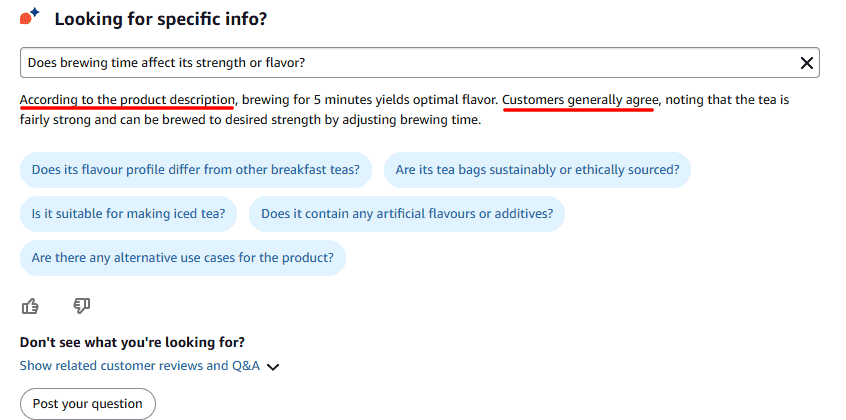
Task: Click 'Don't see what you're looking for?' text
Action: coord(132,342)
